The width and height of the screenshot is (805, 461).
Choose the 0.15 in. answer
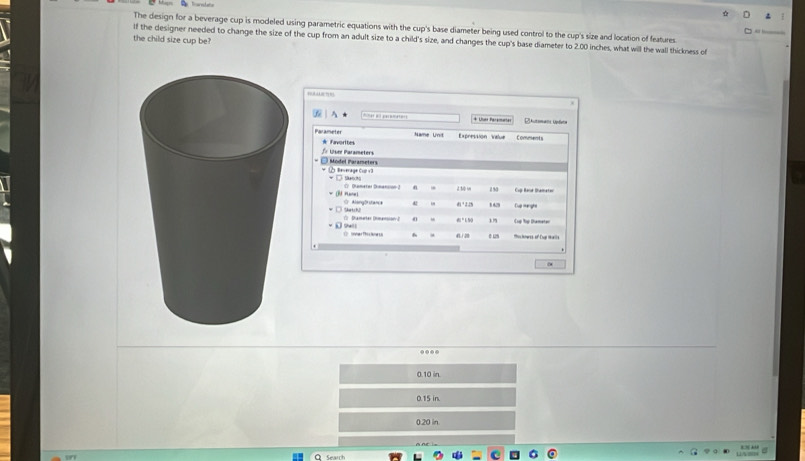pyautogui.click(x=428, y=398)
